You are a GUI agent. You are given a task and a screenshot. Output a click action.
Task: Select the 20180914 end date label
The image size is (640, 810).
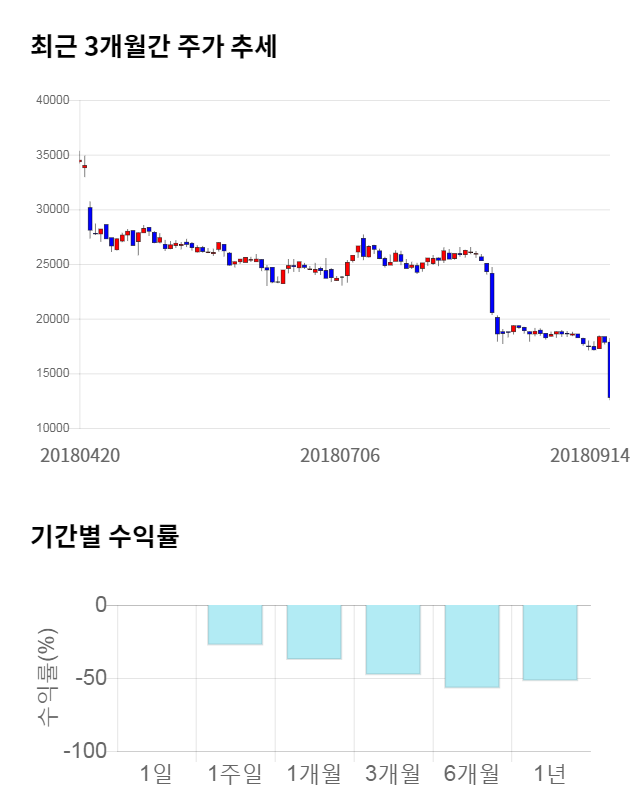click(590, 455)
